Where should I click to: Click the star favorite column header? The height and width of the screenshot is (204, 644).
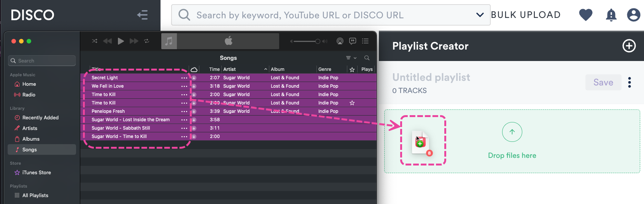352,69
